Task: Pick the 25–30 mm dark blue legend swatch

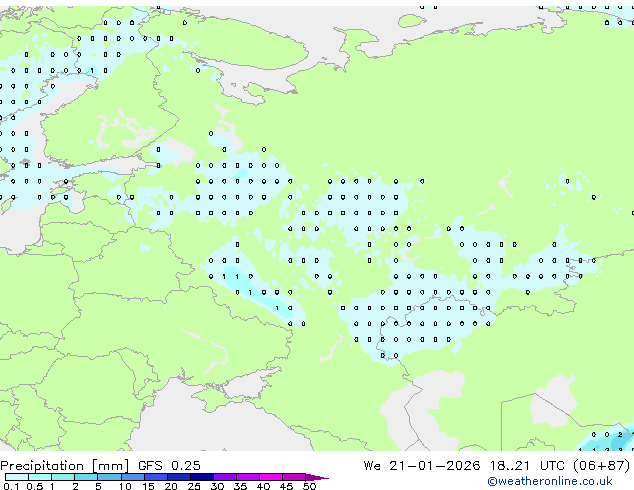Action: (x=201, y=477)
